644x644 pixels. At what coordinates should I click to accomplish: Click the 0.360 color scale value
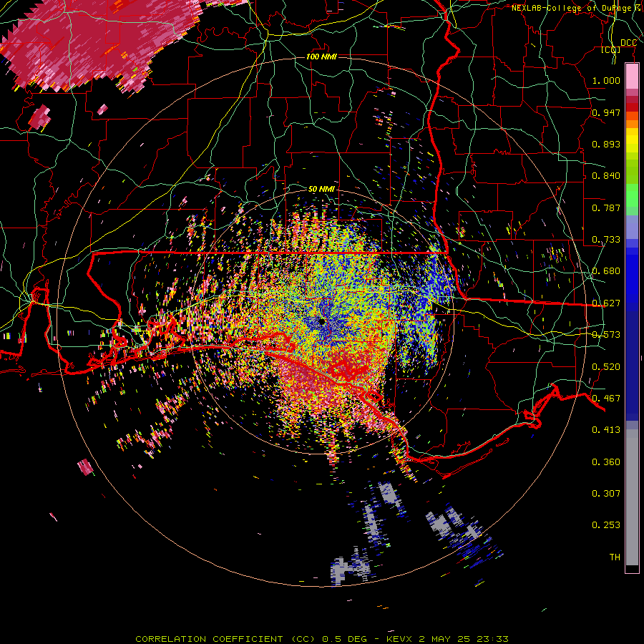coord(606,462)
